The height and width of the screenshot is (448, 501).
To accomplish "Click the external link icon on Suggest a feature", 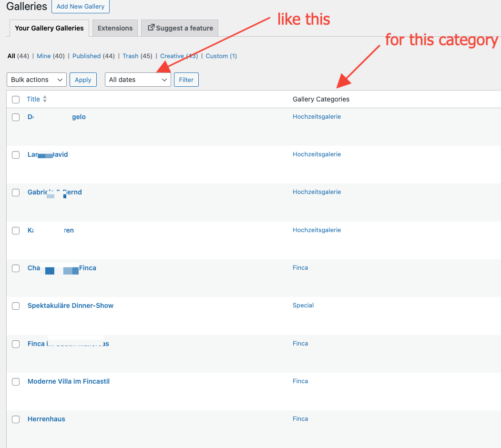I will (x=151, y=28).
